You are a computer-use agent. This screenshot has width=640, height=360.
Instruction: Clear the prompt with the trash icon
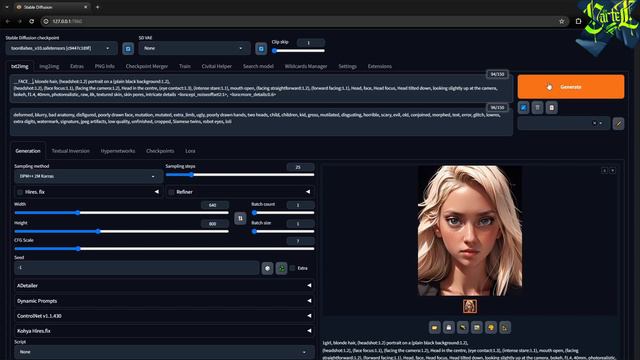click(x=537, y=108)
